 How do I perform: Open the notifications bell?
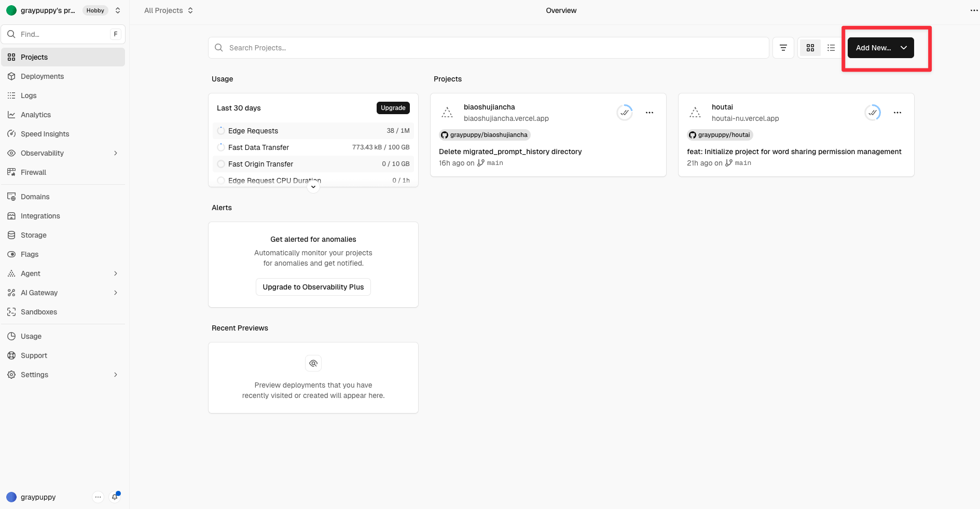coord(115,497)
